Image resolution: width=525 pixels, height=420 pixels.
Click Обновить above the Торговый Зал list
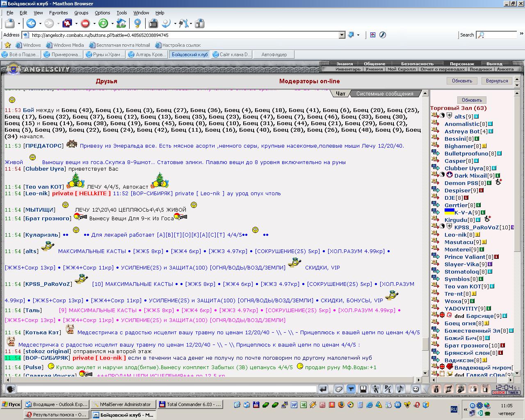472,100
